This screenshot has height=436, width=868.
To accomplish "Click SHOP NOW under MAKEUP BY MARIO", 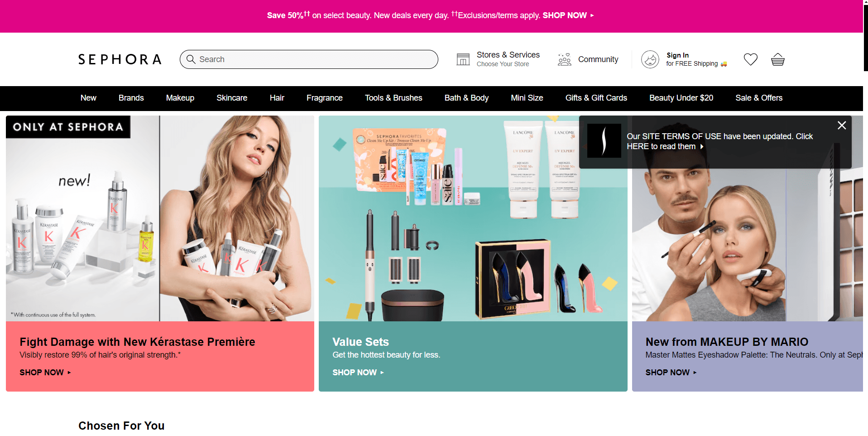I will (671, 373).
